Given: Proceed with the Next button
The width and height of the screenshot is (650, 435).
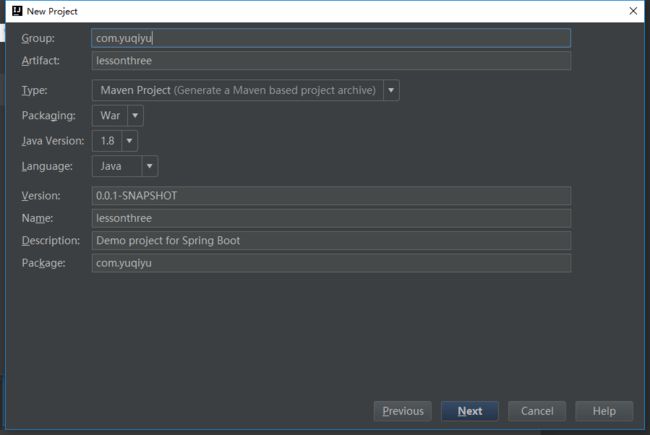Looking at the screenshot, I should tap(470, 411).
